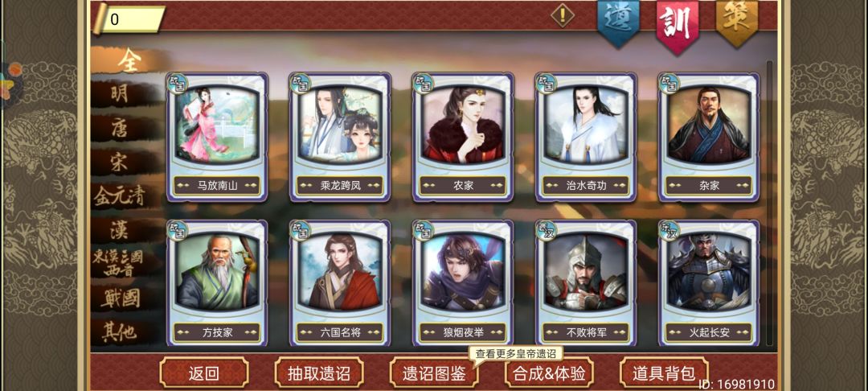Viewport: 868px width, 391px height.
Task: Click the 抽取遗诏 button
Action: [x=319, y=372]
